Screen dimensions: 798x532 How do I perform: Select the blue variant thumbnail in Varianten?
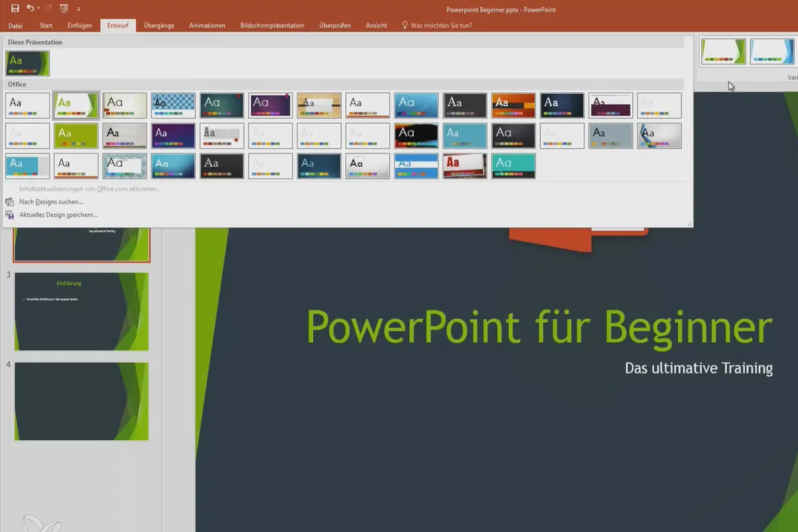772,51
